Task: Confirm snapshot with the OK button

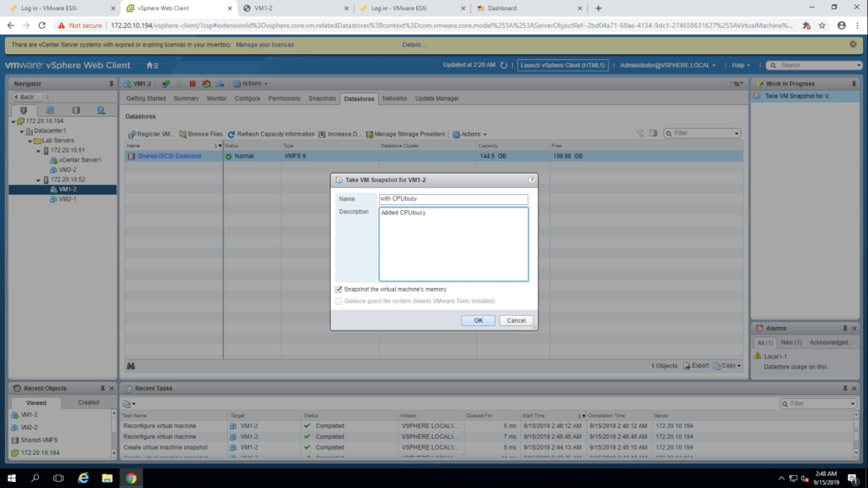Action: (478, 320)
